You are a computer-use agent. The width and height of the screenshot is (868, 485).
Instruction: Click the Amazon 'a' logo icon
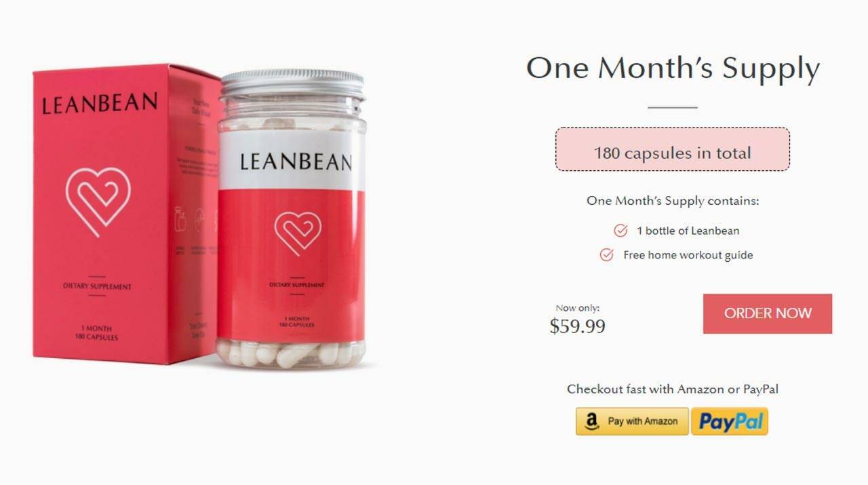tap(592, 422)
